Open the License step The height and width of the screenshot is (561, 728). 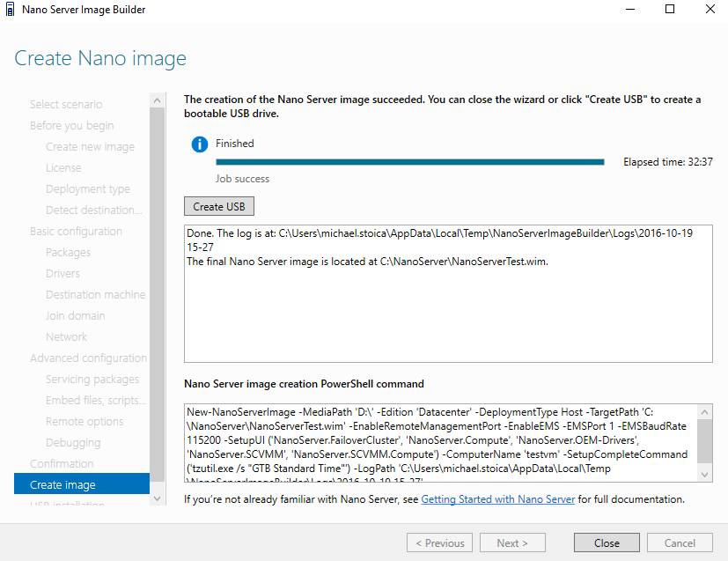pyautogui.click(x=63, y=168)
